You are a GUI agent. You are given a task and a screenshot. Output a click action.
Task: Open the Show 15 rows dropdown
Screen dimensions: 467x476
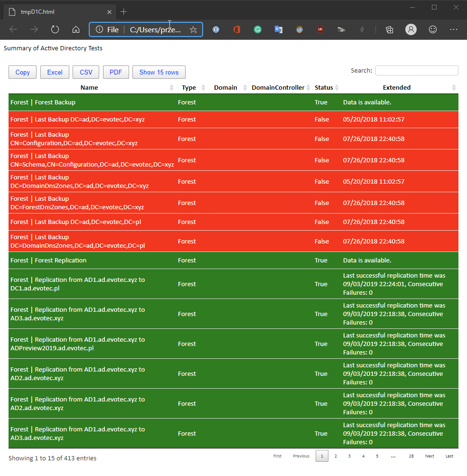pos(159,72)
